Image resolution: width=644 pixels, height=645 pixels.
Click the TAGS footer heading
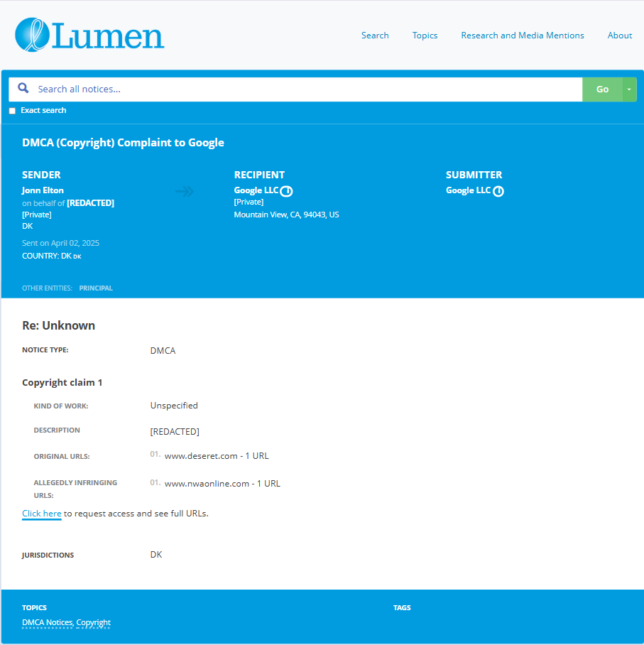402,607
